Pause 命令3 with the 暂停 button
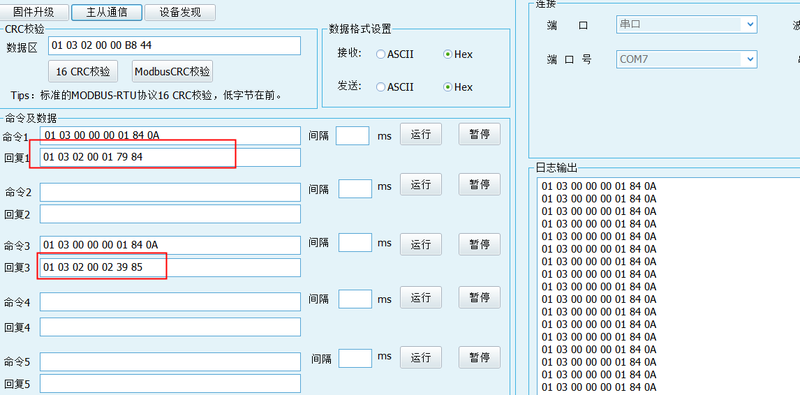This screenshot has width=800, height=395. [x=480, y=244]
